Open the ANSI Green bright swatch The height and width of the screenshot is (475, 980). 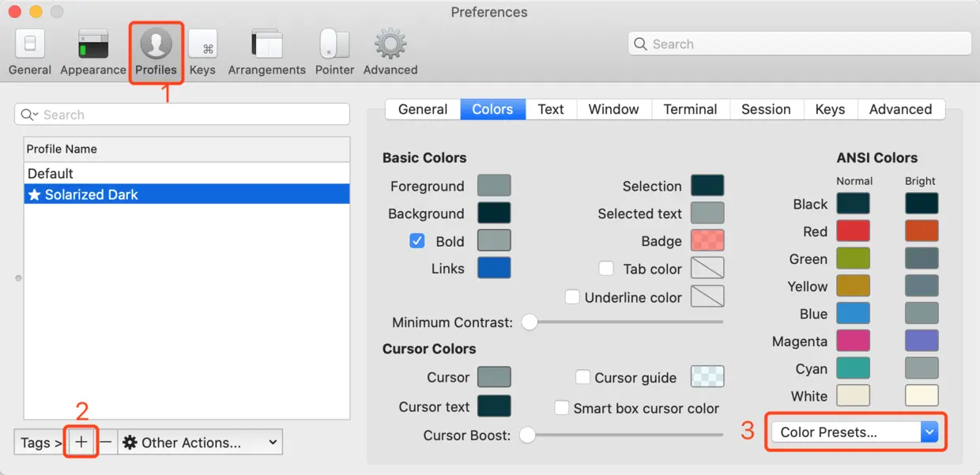click(x=922, y=258)
